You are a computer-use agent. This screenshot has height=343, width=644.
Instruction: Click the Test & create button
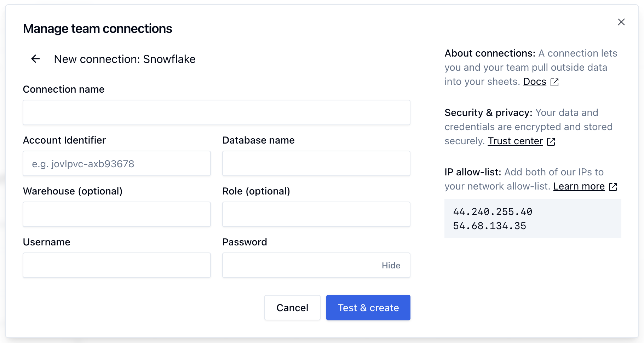(368, 308)
